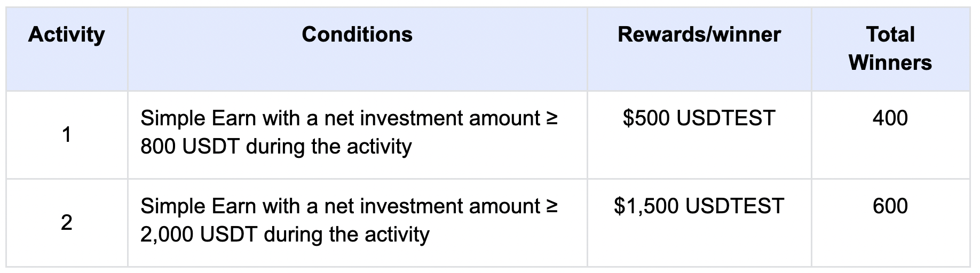Select the activity number 1 cell
Viewport: 980px width, 273px height.
(66, 135)
